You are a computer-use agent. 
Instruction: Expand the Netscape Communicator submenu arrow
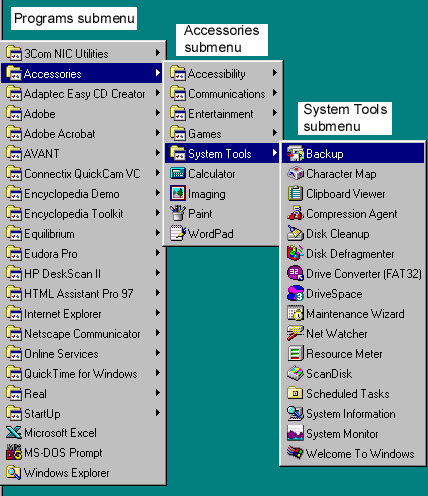click(x=158, y=333)
